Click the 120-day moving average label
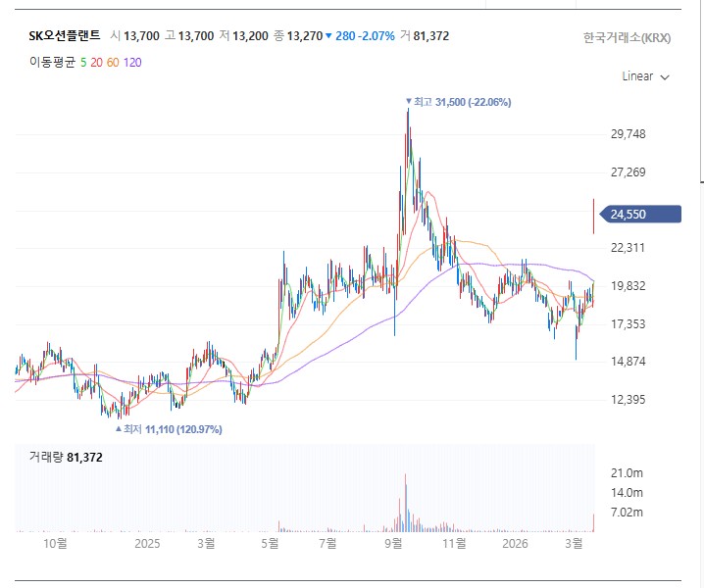Viewport: 704px width, 588px height. click(132, 63)
